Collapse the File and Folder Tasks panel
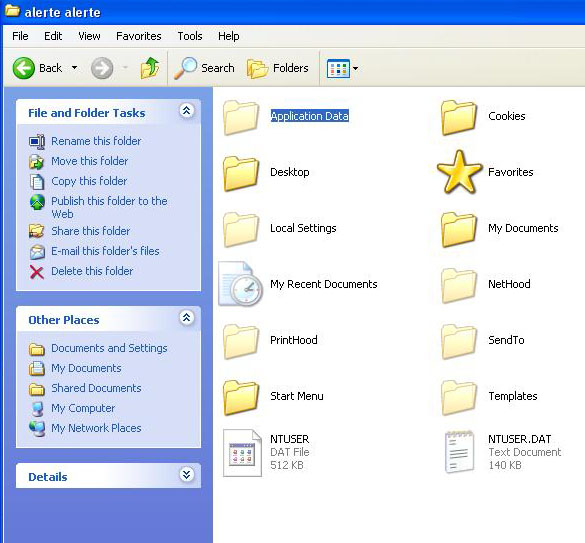The image size is (585, 543). (187, 110)
